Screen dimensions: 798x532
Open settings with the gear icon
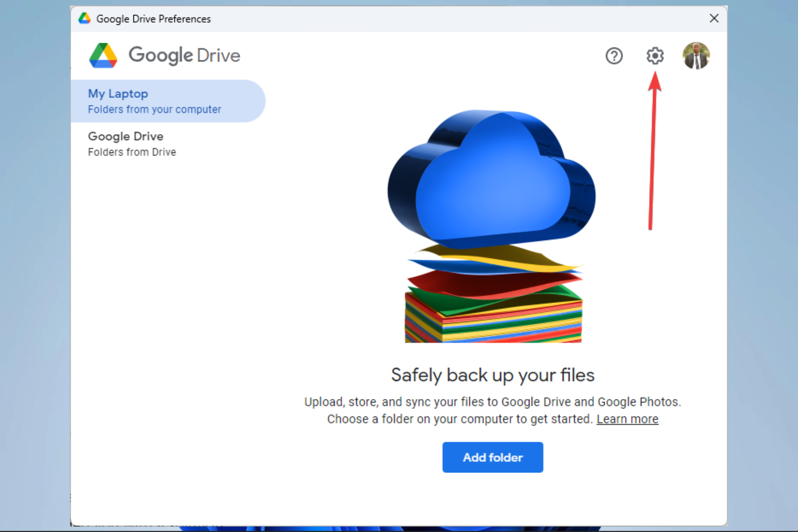pos(655,56)
